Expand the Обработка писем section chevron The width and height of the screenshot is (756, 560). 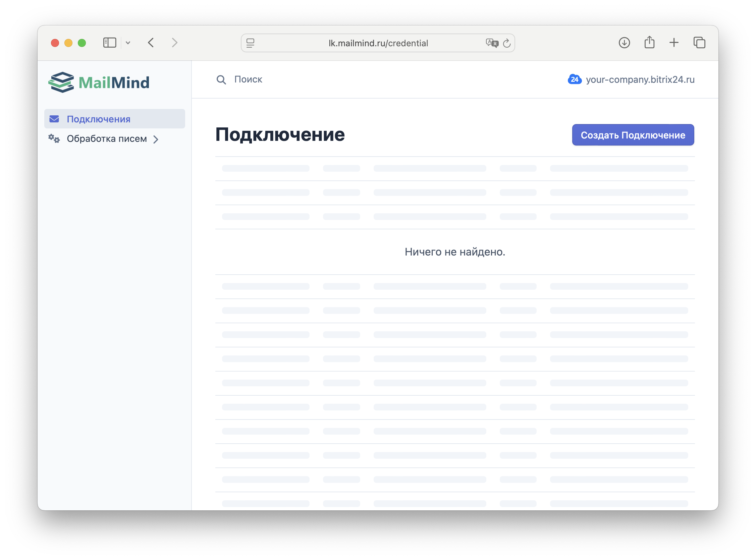click(156, 139)
